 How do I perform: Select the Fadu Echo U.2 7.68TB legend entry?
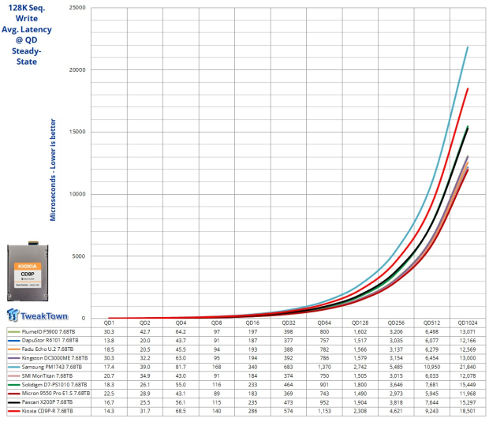coord(47,349)
